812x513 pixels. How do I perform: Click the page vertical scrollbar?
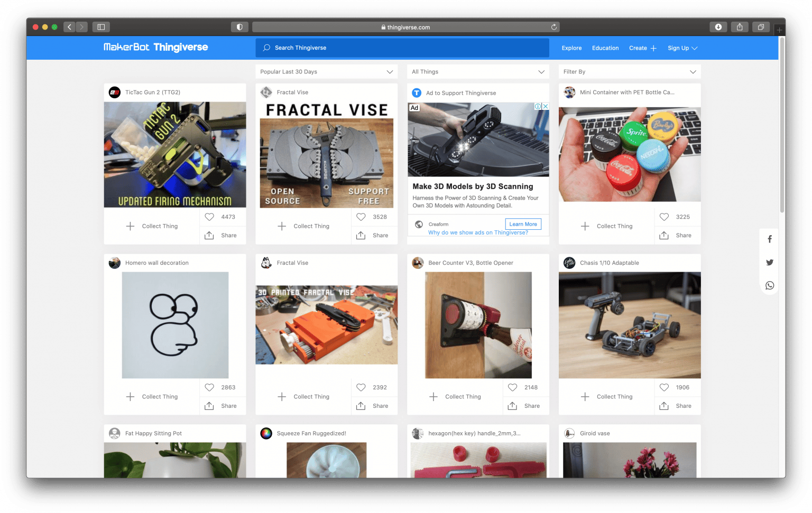click(x=782, y=125)
